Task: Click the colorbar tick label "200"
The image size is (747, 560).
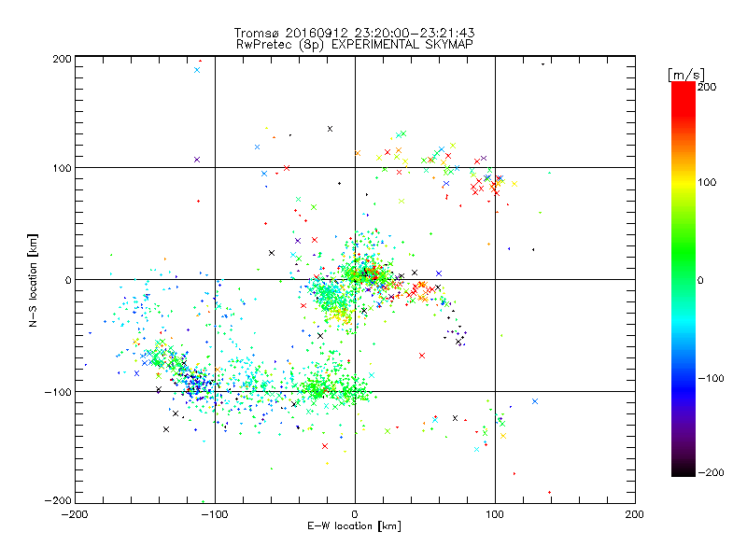Action: [x=707, y=87]
